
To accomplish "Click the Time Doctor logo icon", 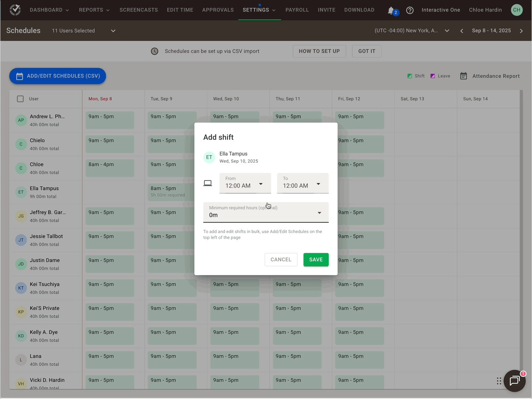I will 15,10.
